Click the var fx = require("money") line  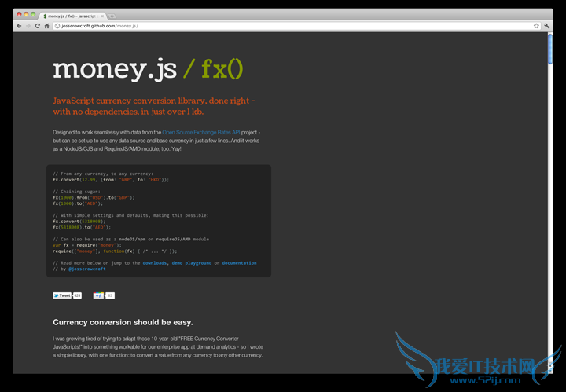pyautogui.click(x=87, y=245)
